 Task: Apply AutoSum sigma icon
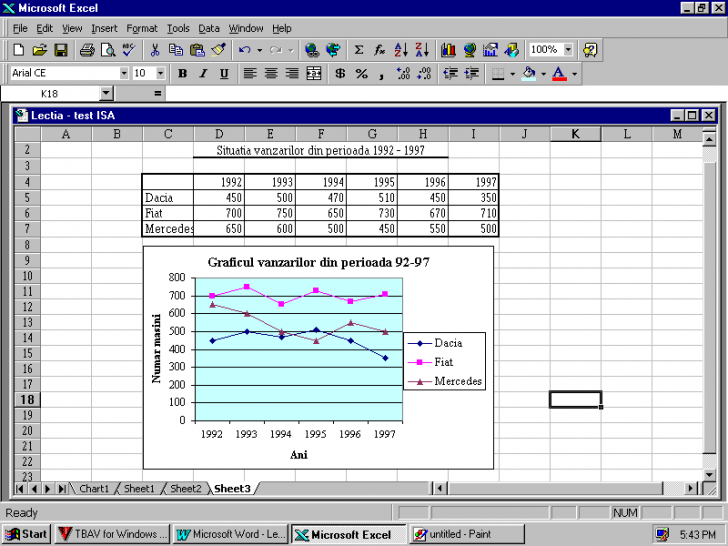pyautogui.click(x=359, y=50)
